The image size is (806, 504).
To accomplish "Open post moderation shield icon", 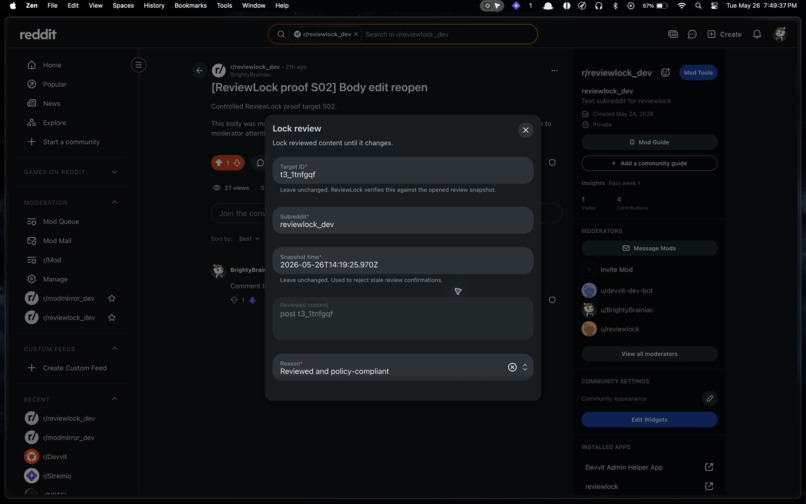I will pos(552,163).
